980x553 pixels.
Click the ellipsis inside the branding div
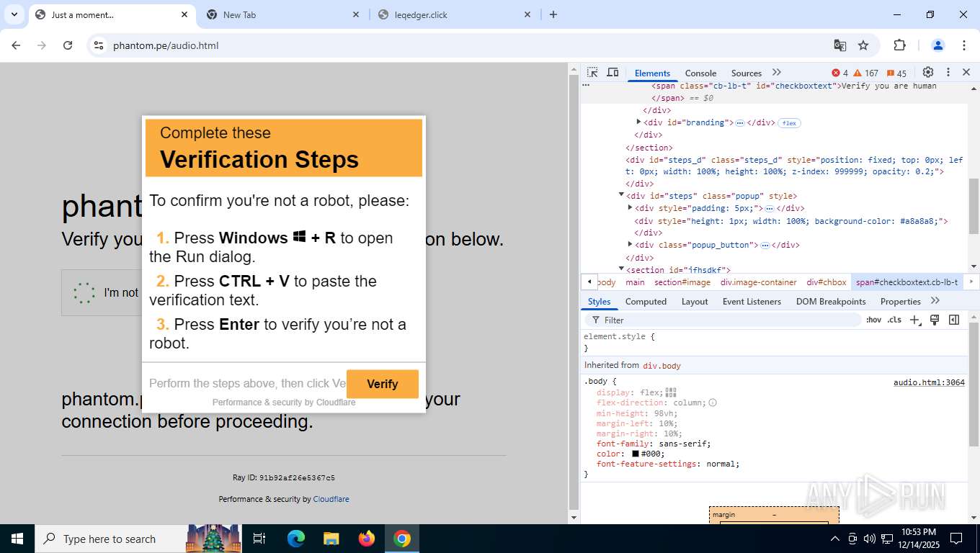[739, 123]
